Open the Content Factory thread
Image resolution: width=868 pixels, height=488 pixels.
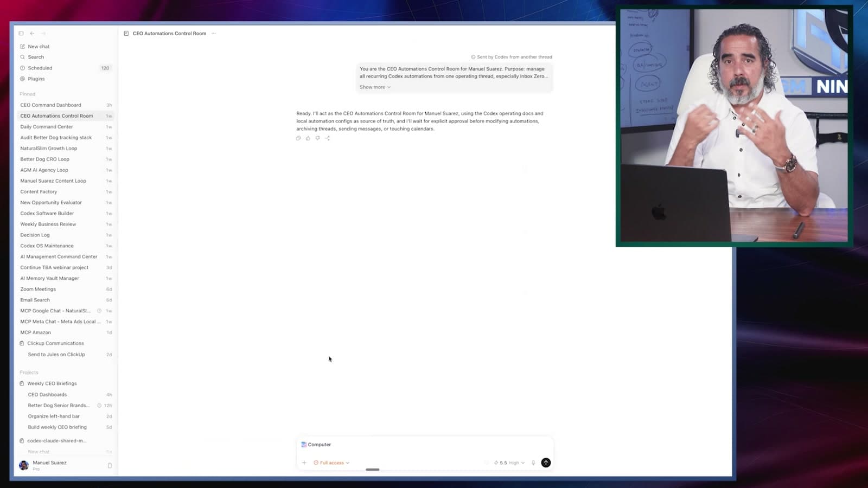[x=65, y=192]
